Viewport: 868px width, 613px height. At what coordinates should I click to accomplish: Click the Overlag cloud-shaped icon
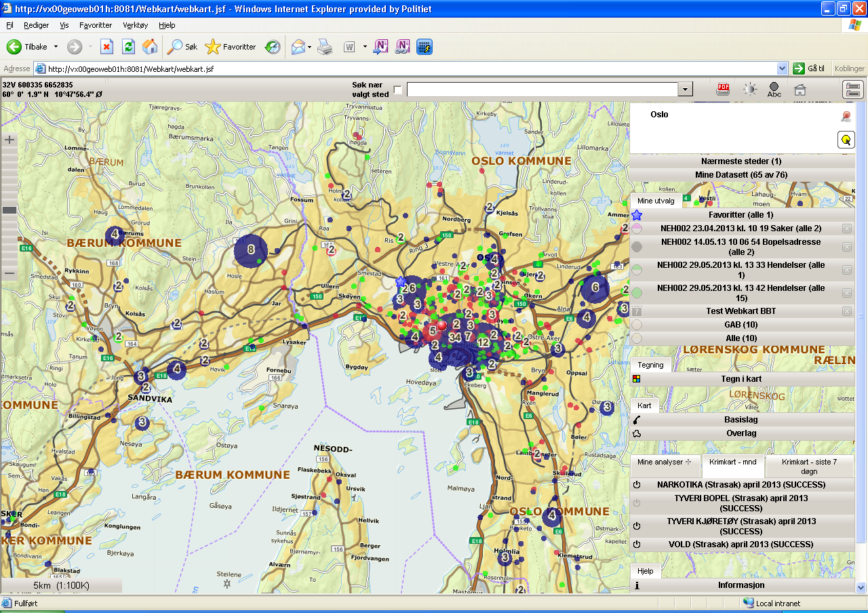[x=636, y=433]
